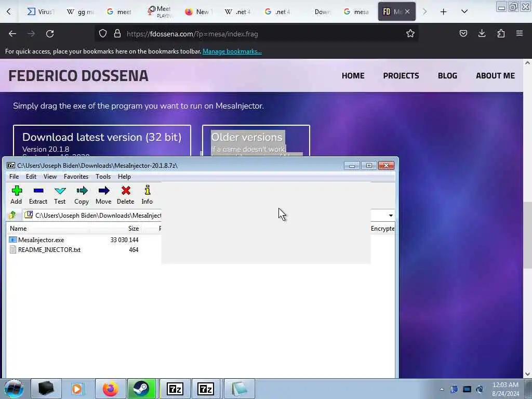Screen dimensions: 532x399
Task: Open the BLOG nav link
Action: tap(447, 76)
